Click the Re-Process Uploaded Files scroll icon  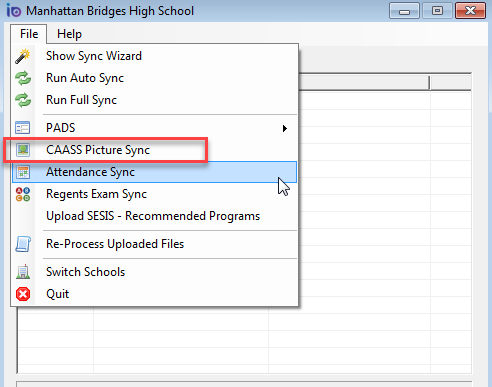click(23, 244)
